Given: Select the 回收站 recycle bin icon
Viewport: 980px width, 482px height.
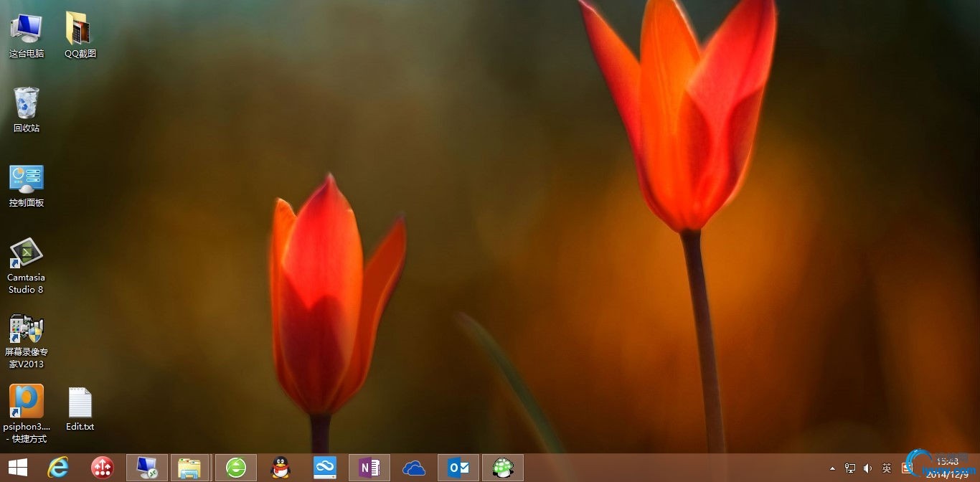Looking at the screenshot, I should click(27, 110).
